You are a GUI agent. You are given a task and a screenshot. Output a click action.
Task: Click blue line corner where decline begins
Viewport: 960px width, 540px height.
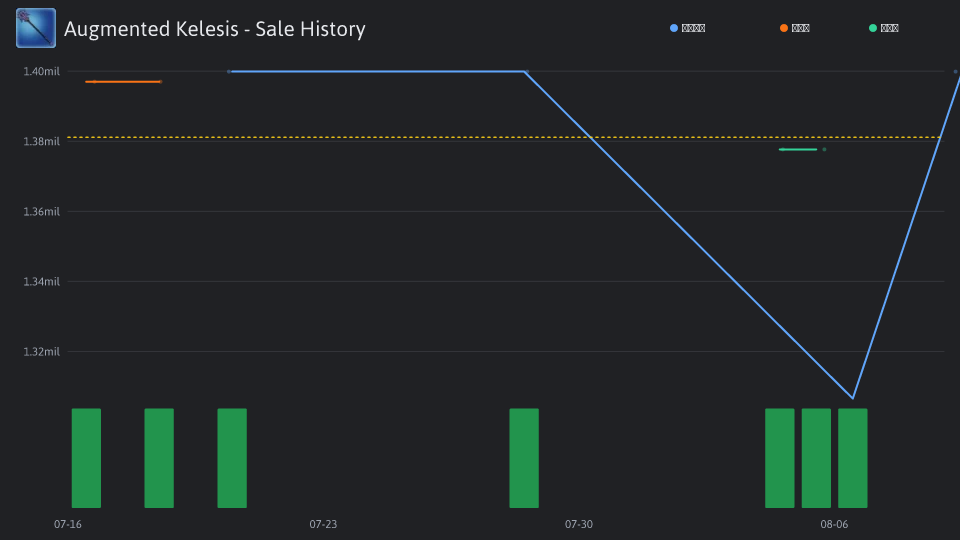(525, 72)
